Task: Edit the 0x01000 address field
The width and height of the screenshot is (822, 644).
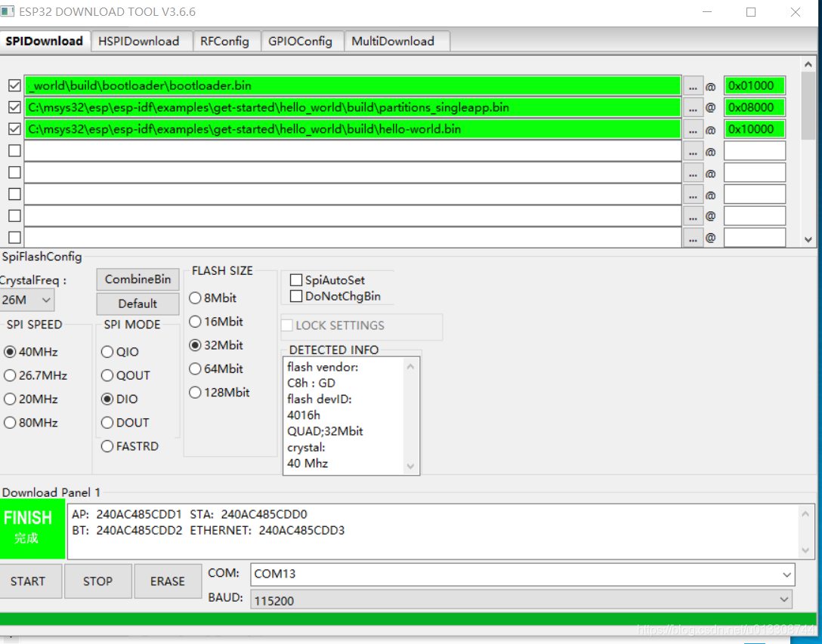Action: click(x=754, y=85)
